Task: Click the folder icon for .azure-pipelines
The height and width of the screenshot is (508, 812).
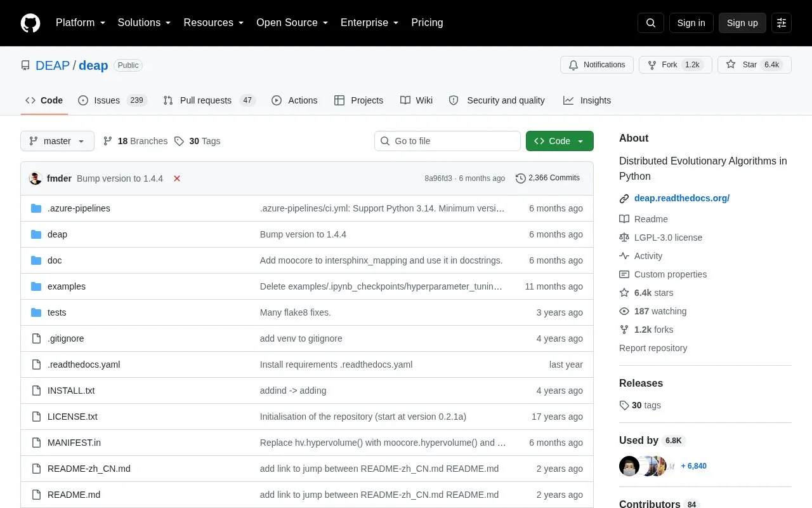Action: [x=36, y=208]
